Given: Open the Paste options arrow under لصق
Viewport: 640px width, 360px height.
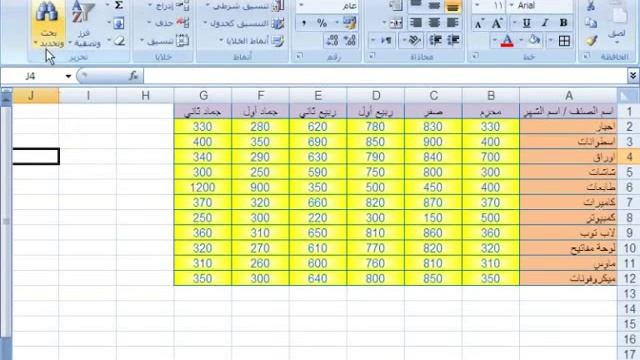Looking at the screenshot, I should pos(617,42).
